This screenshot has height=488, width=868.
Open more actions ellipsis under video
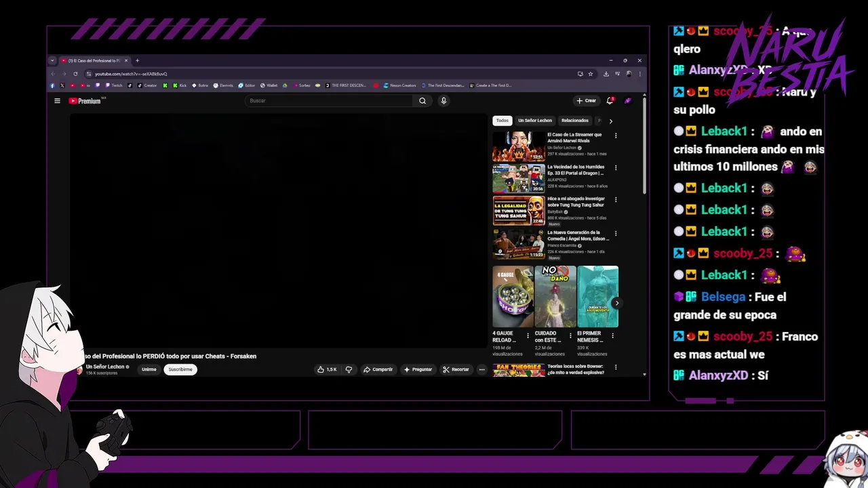[x=481, y=369]
